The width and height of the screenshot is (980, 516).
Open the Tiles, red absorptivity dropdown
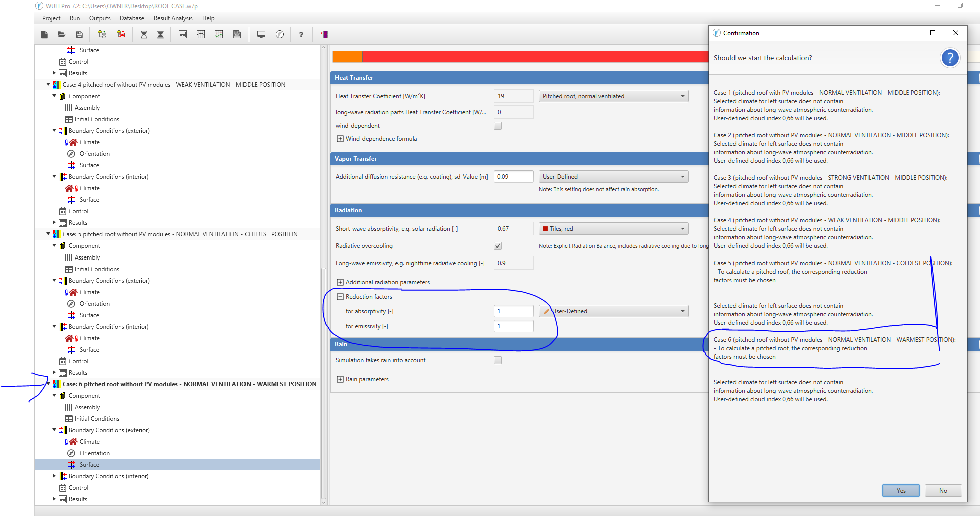click(x=614, y=229)
